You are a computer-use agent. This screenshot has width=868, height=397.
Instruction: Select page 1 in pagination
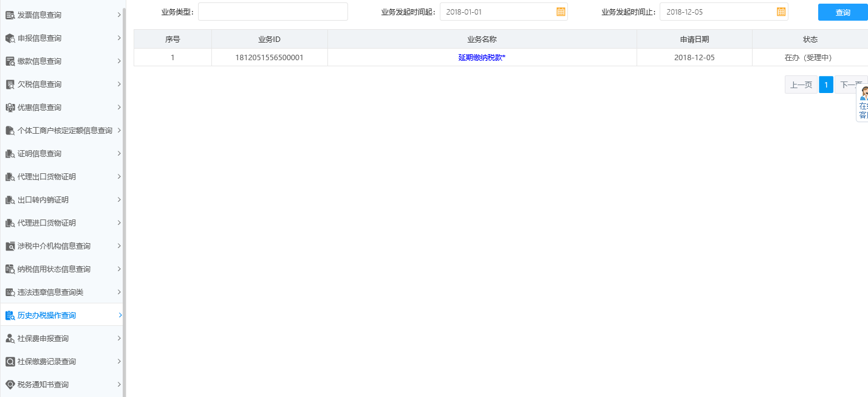[826, 85]
